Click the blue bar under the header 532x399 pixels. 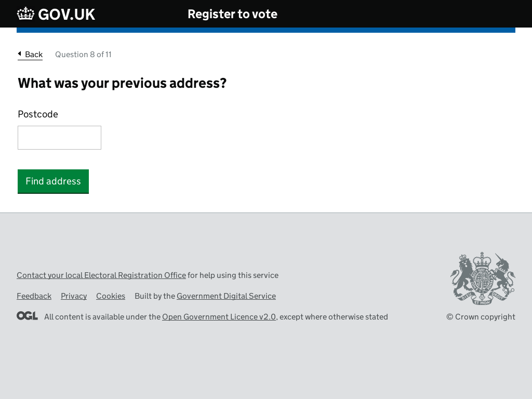pos(266,30)
